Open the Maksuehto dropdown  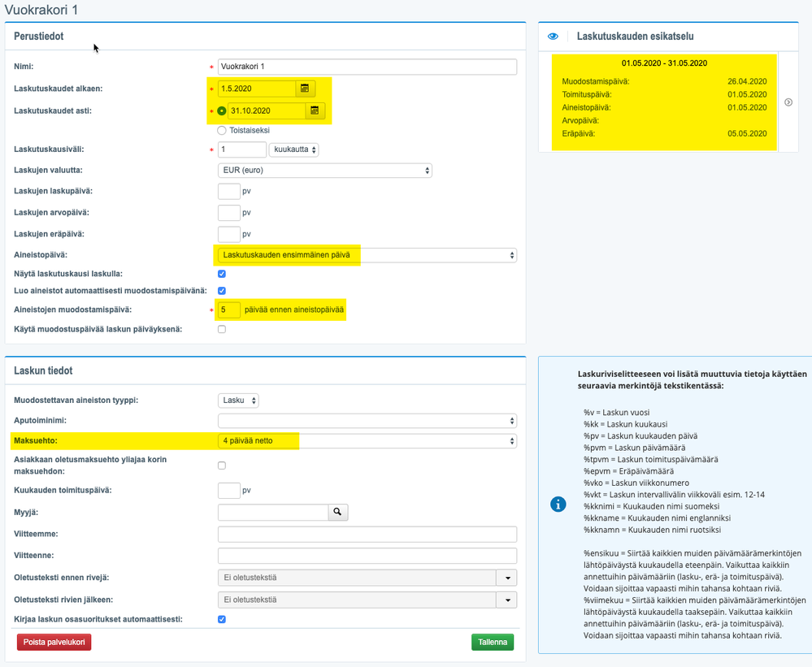(x=367, y=441)
